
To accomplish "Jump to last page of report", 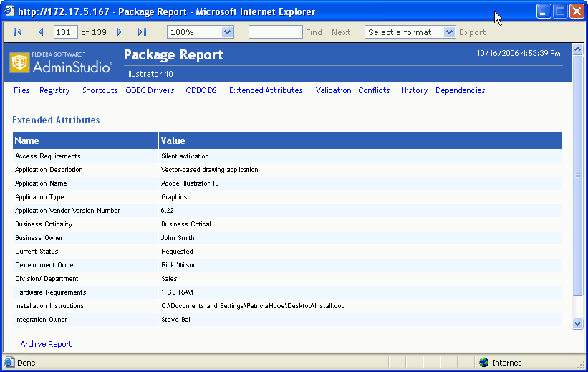I will coord(142,32).
